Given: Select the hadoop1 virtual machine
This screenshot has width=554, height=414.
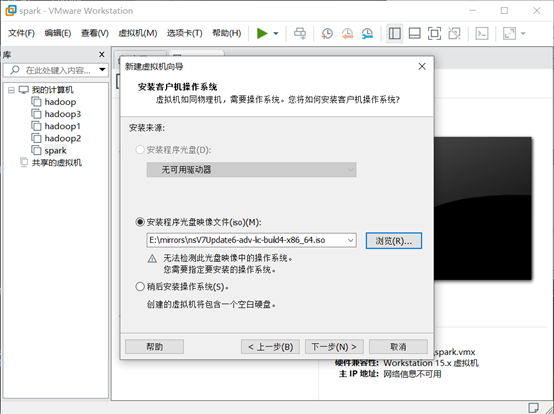Looking at the screenshot, I should (63, 126).
